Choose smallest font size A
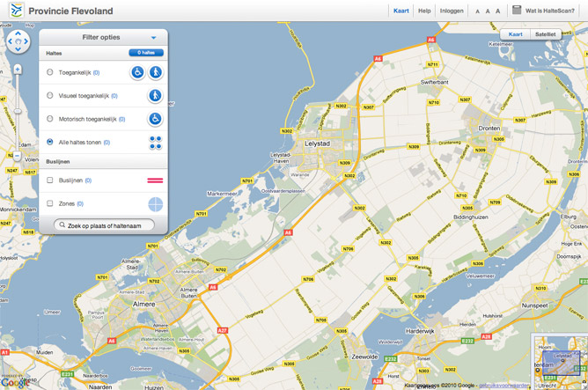 pos(477,11)
